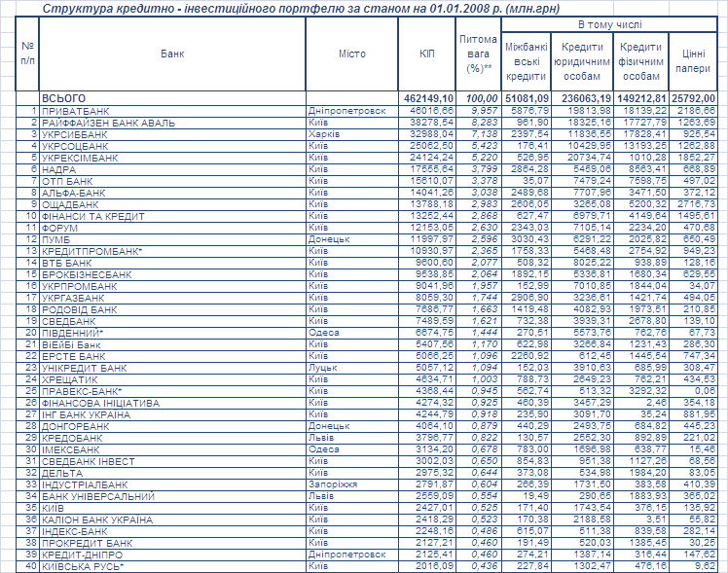728x573 pixels.
Task: Click the ЕРСТЕ БАНК cell
Action: tap(172, 356)
